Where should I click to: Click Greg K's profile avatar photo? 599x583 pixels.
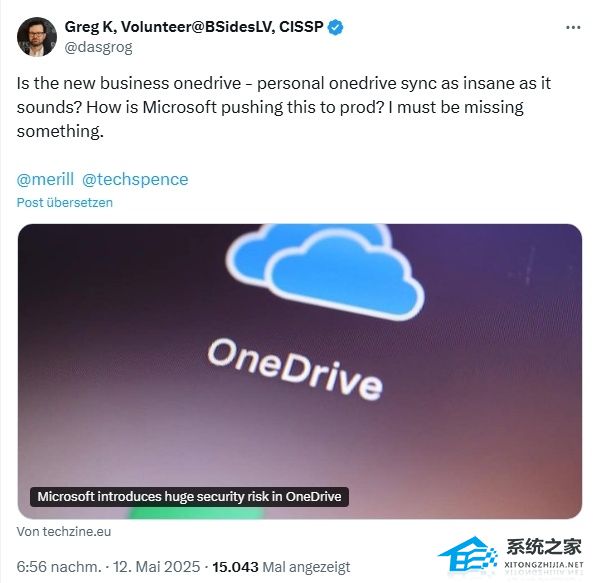[37, 37]
